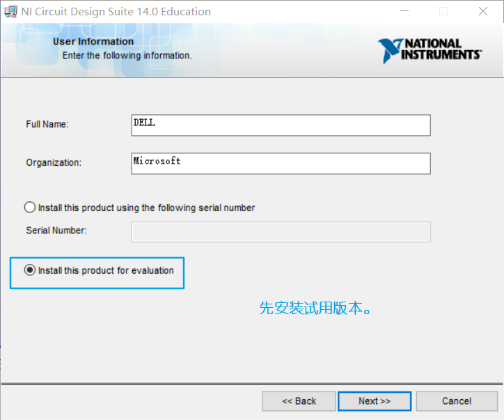Cancel the installation
The image size is (504, 420).
tap(457, 401)
